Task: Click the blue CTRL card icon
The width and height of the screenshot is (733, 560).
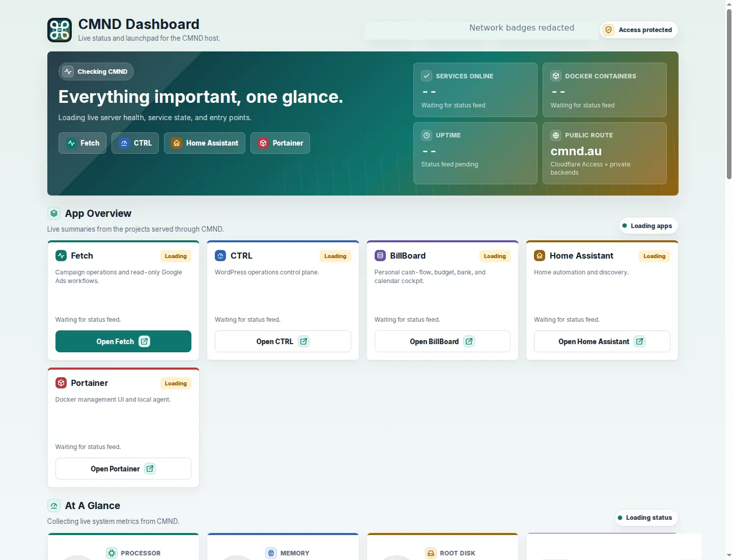Action: click(220, 256)
